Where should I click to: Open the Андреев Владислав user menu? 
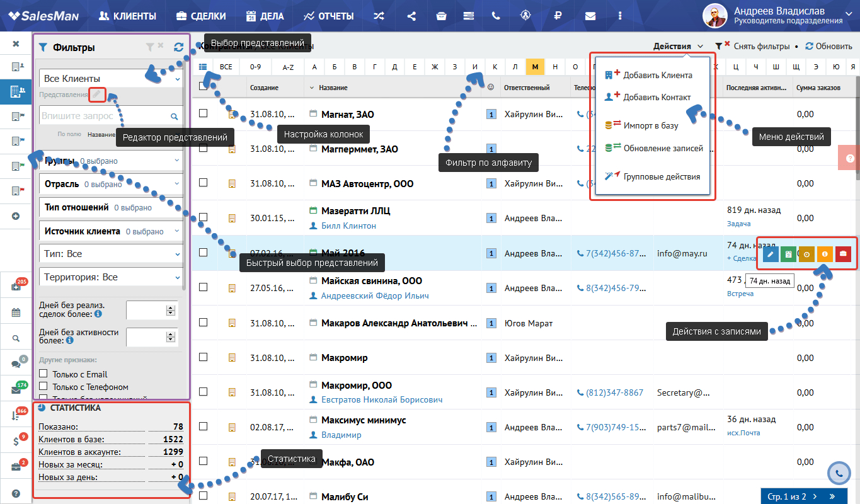coord(778,16)
